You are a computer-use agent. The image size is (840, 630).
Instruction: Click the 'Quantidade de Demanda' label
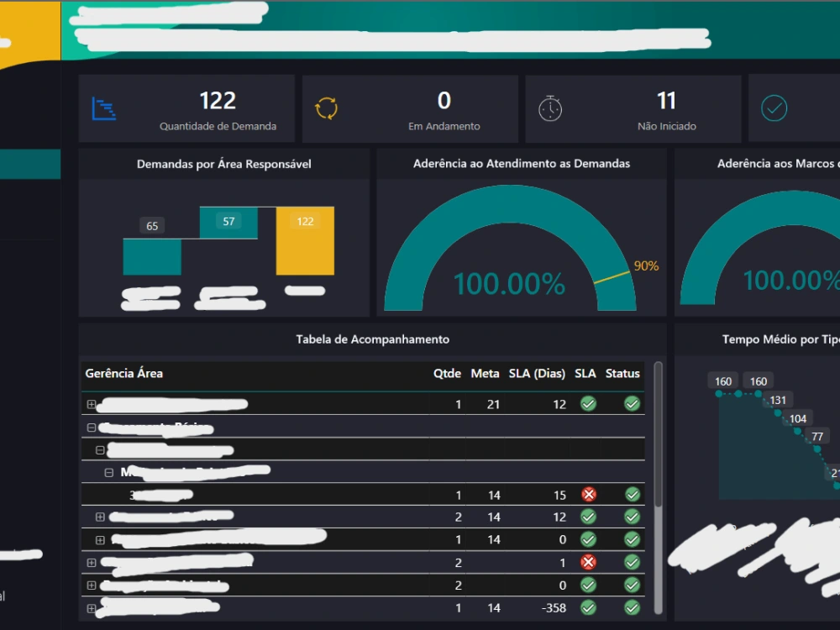(218, 127)
